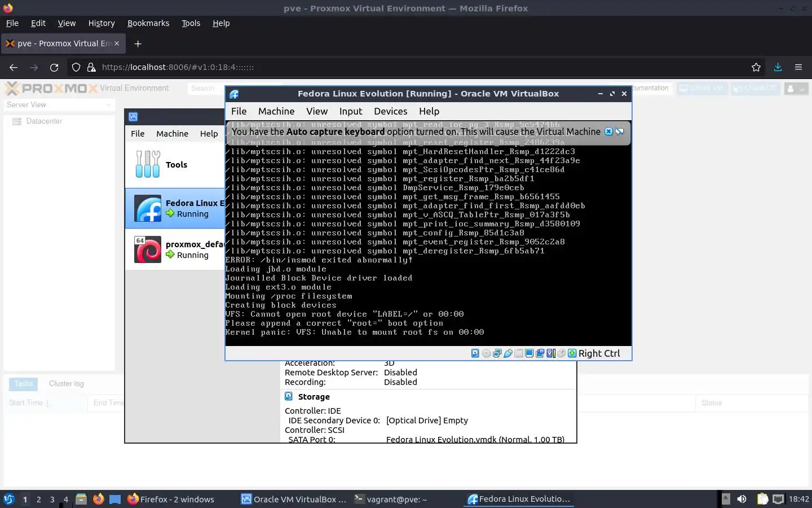
Task: Switch to Cluster log tab in Proxmox
Action: point(66,384)
